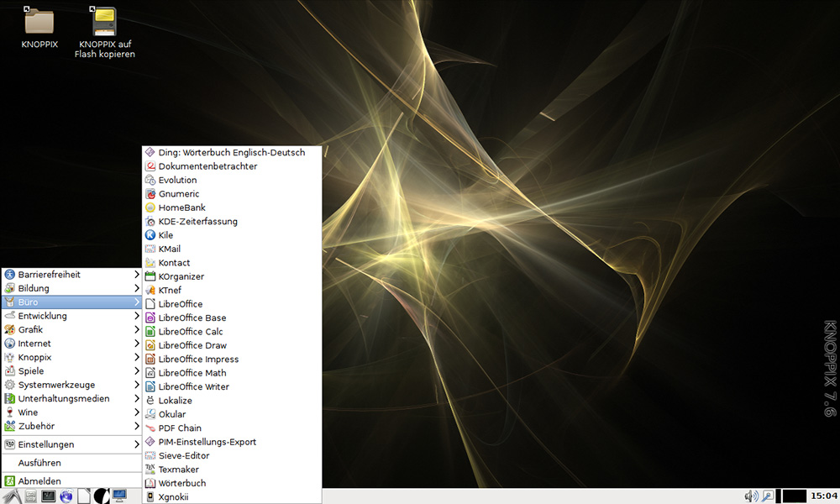Select 'Lokalize' in the Büro submenu
The image size is (840, 504).
click(x=232, y=401)
